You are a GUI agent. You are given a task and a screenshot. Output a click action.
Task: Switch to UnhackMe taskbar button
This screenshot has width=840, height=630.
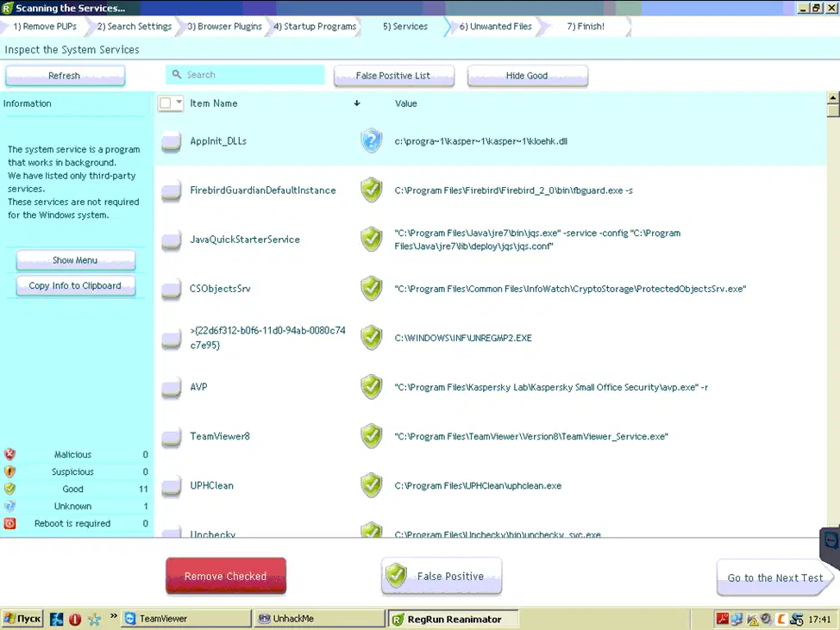319,619
